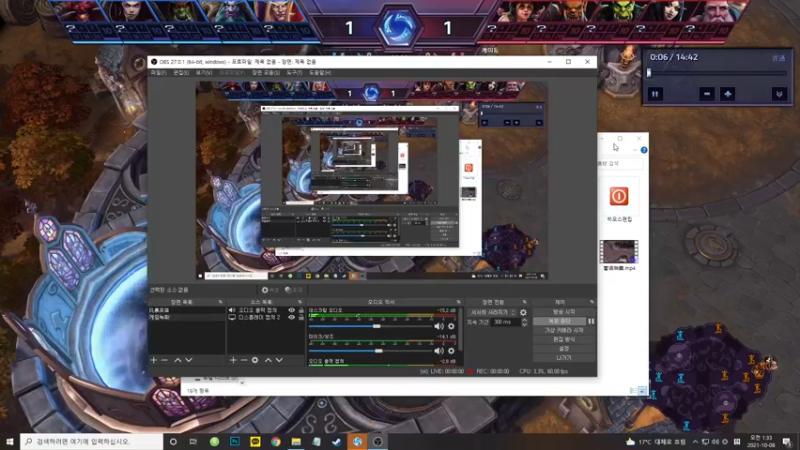
Task: Move scene up in scenes list
Action: point(178,360)
